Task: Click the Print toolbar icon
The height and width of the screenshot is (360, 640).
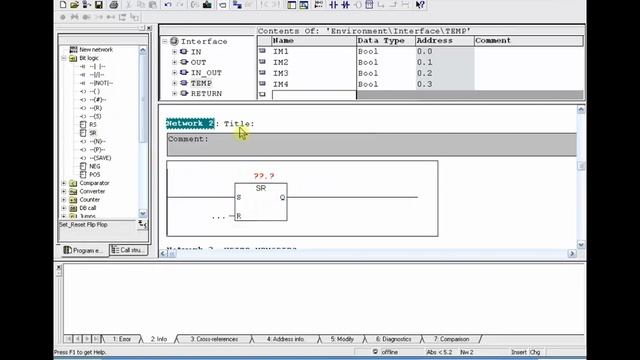Action: 114,5
